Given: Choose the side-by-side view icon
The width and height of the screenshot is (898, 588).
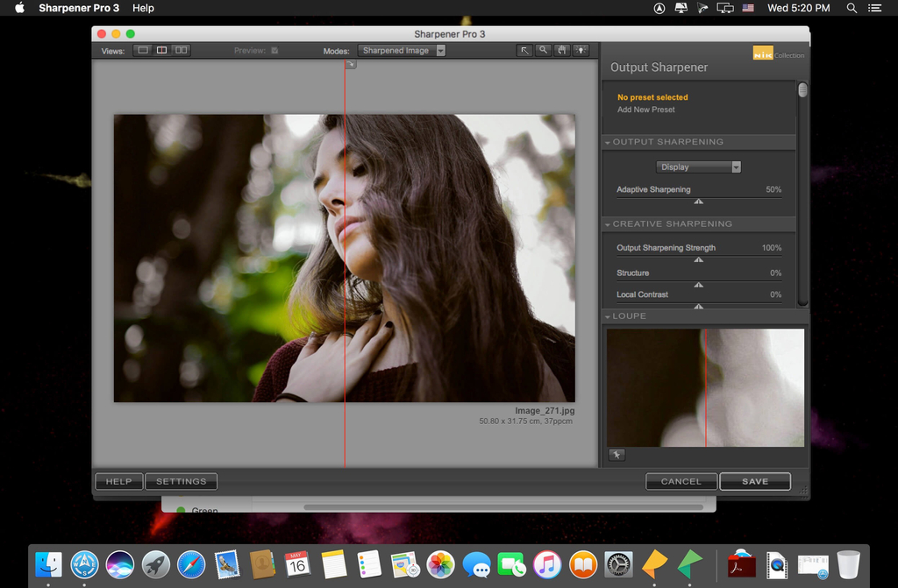Looking at the screenshot, I should coord(181,51).
